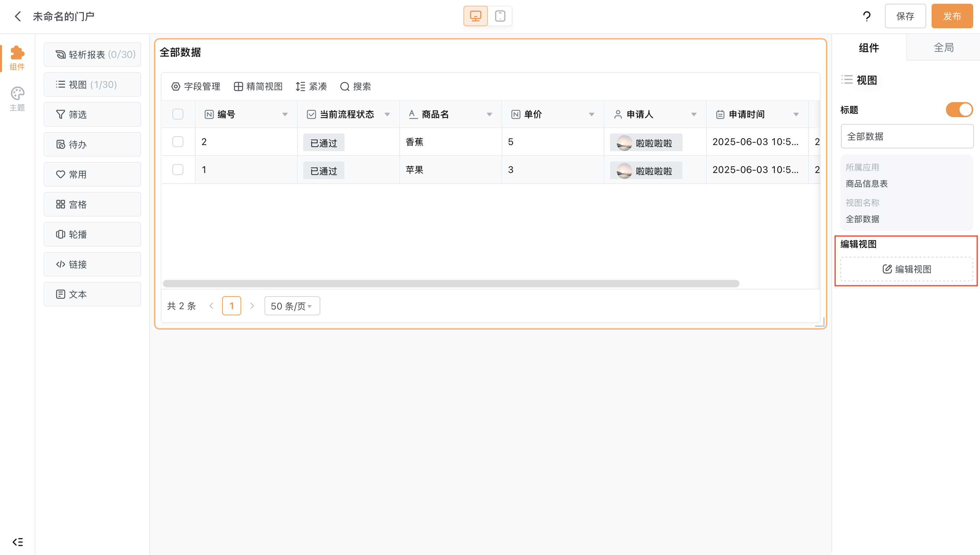Add a 宫格 component
The height and width of the screenshot is (555, 980).
(x=92, y=204)
